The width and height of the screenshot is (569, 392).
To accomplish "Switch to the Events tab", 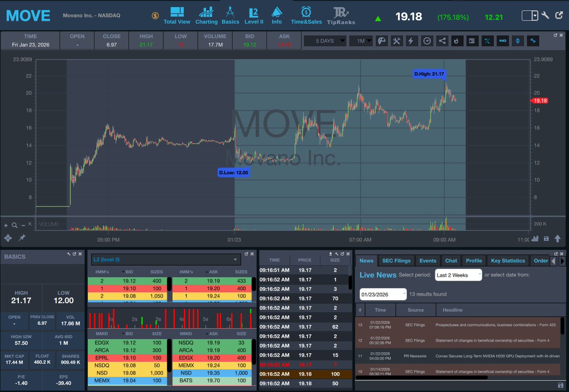I will 428,261.
